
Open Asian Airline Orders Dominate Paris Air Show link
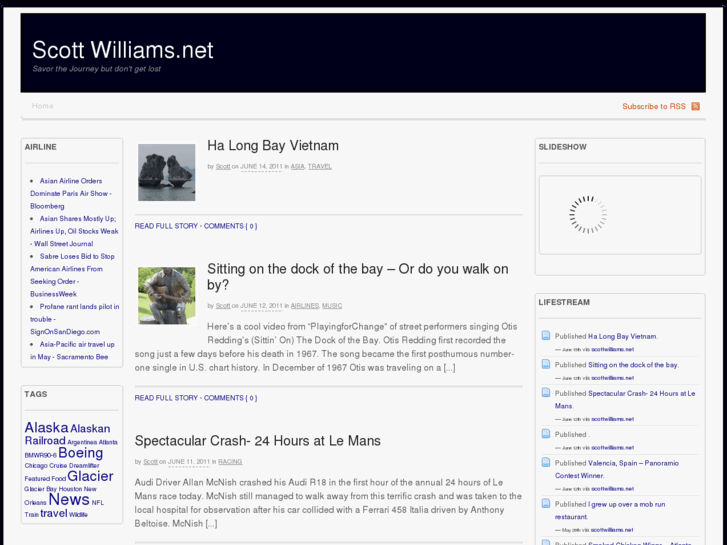pos(70,193)
